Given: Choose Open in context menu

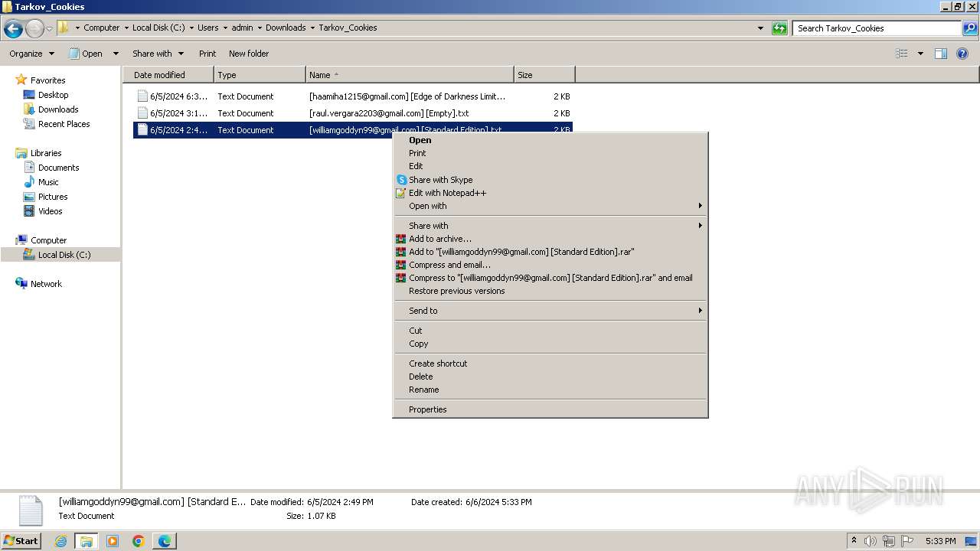Looking at the screenshot, I should (x=550, y=140).
